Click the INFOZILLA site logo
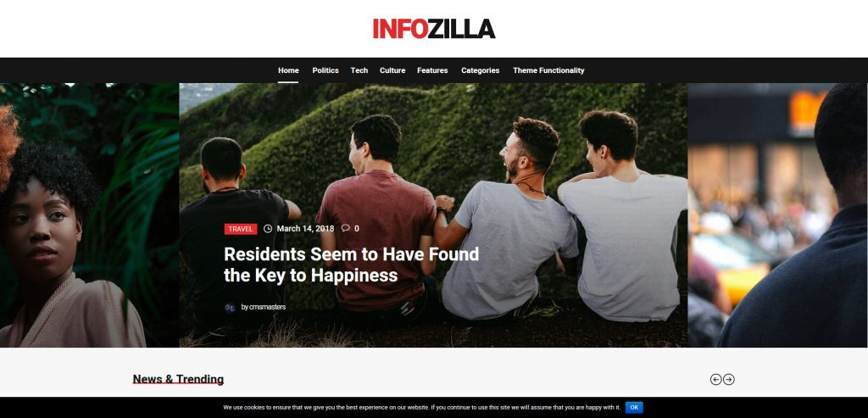 point(434,29)
